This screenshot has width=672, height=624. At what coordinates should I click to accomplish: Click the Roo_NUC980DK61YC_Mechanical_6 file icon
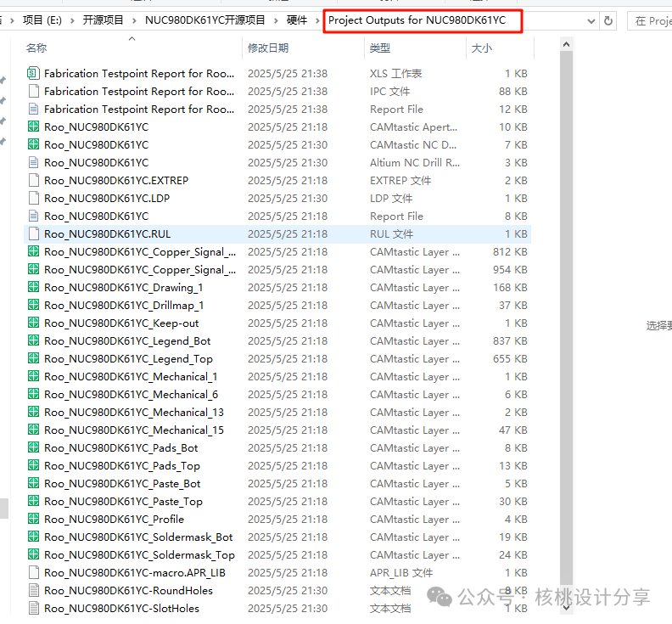point(33,394)
